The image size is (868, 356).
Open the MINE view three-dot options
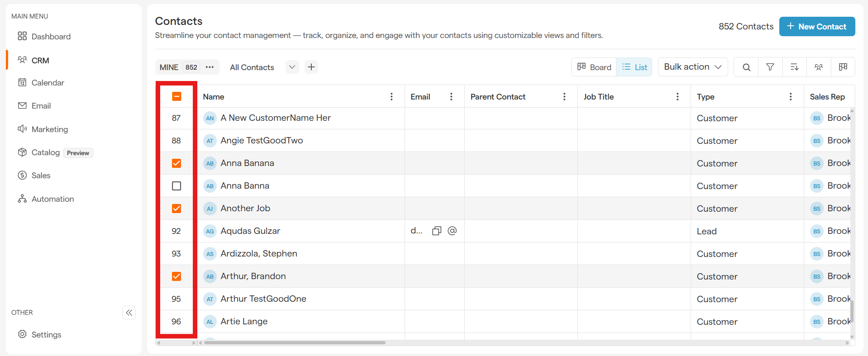point(210,67)
